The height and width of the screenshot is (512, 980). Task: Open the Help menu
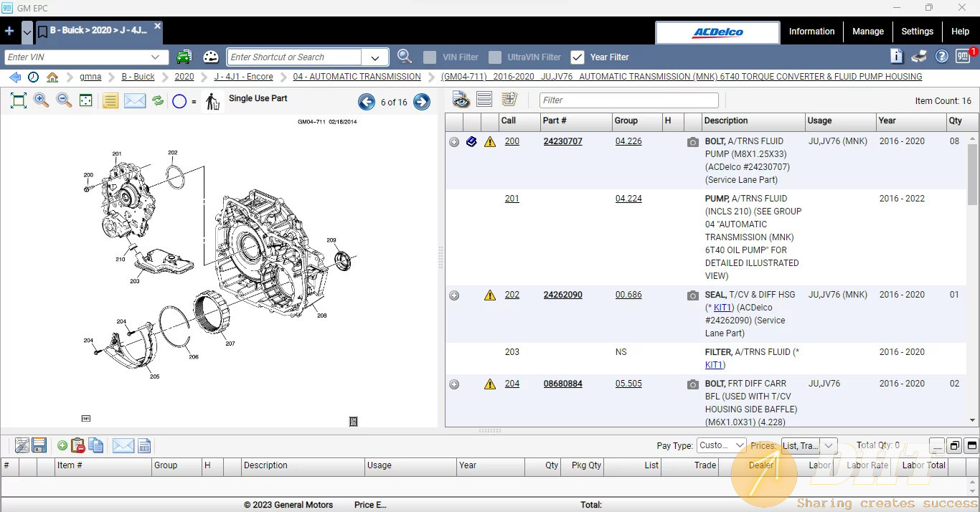(960, 32)
